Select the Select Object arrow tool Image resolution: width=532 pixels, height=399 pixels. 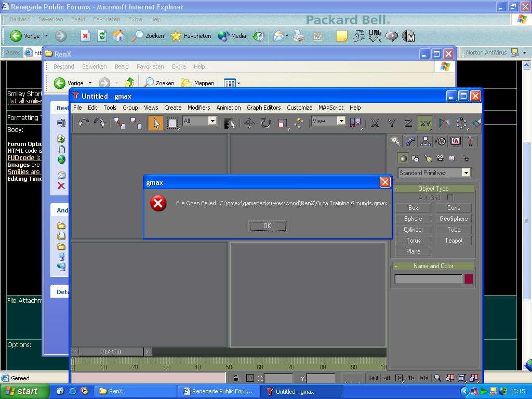[x=155, y=123]
